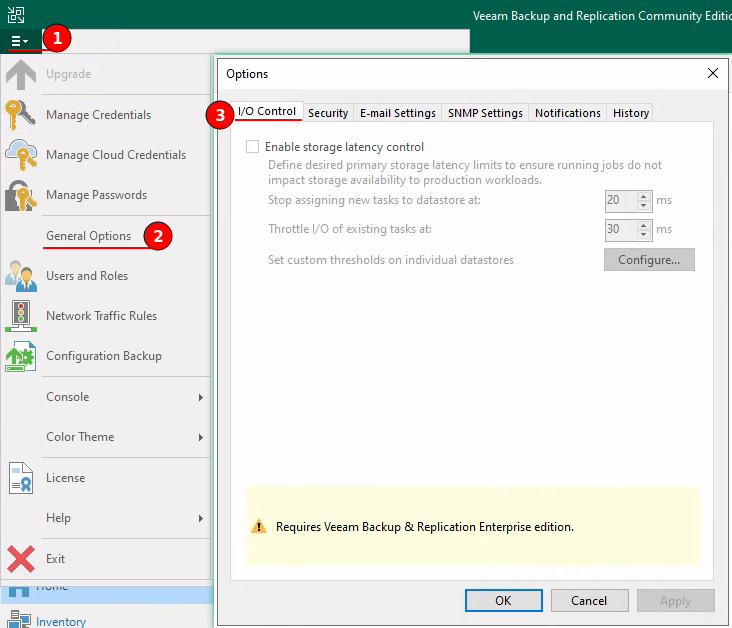Expand the Color Theme submenu arrow

click(200, 437)
